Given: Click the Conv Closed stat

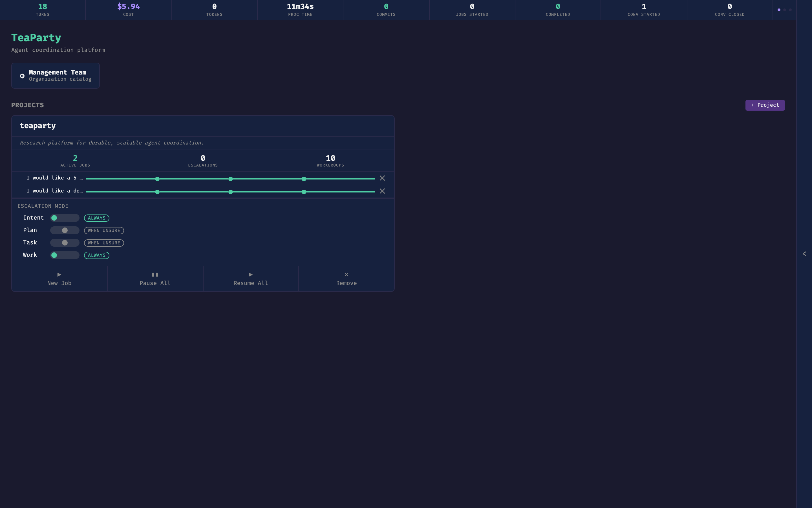Looking at the screenshot, I should [x=730, y=10].
